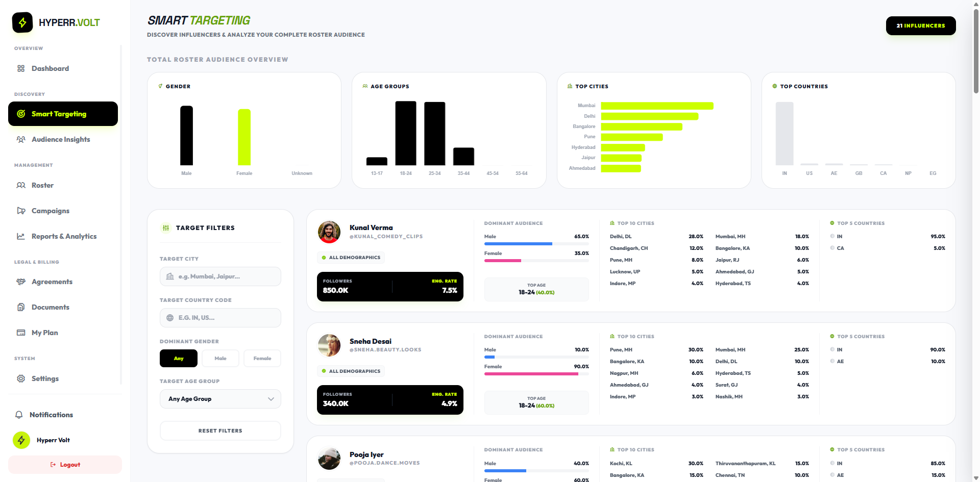Screen dimensions: 980x482
Task: Open Reports & Analytics chart icon
Action: tap(20, 236)
